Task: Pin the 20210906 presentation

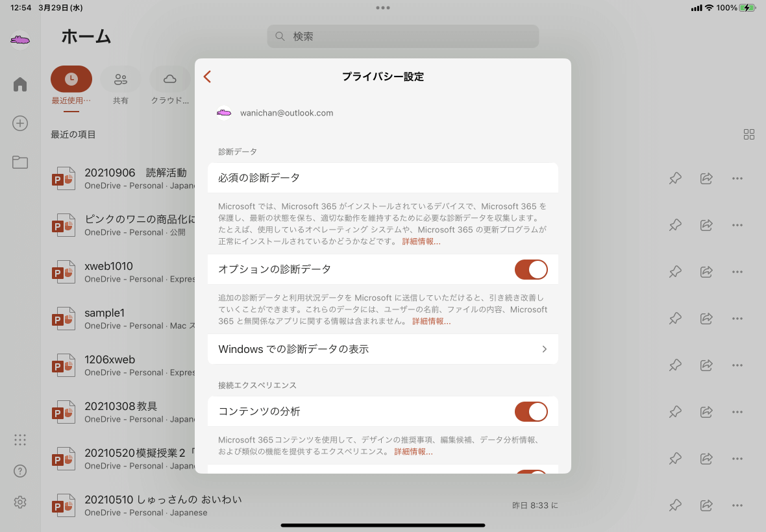Action: click(675, 178)
